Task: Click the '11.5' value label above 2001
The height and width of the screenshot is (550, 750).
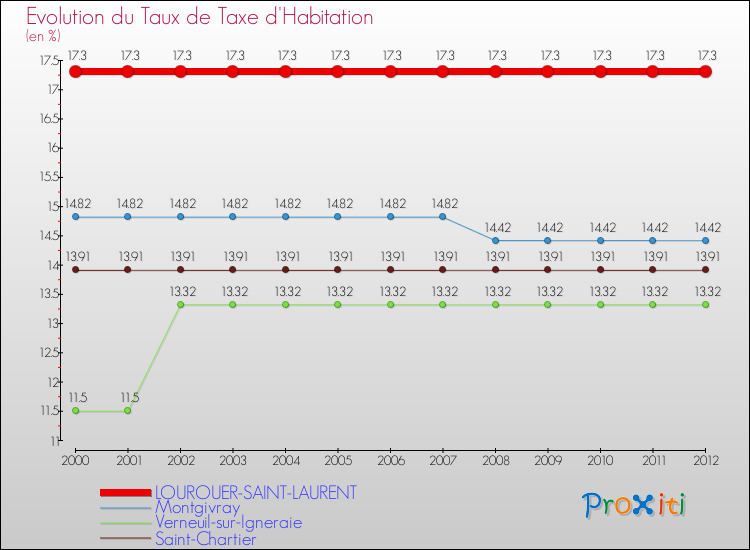Action: (130, 397)
